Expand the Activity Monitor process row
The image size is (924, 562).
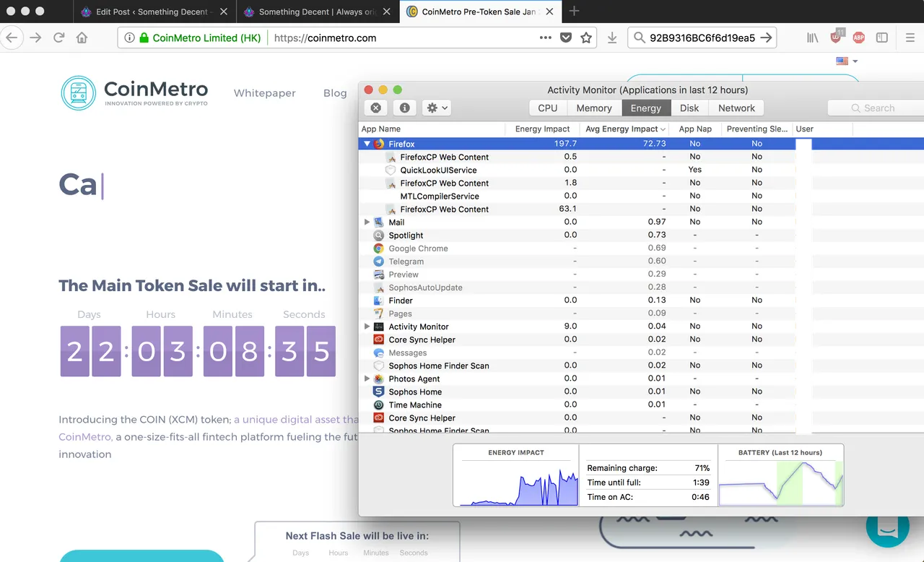click(x=367, y=327)
